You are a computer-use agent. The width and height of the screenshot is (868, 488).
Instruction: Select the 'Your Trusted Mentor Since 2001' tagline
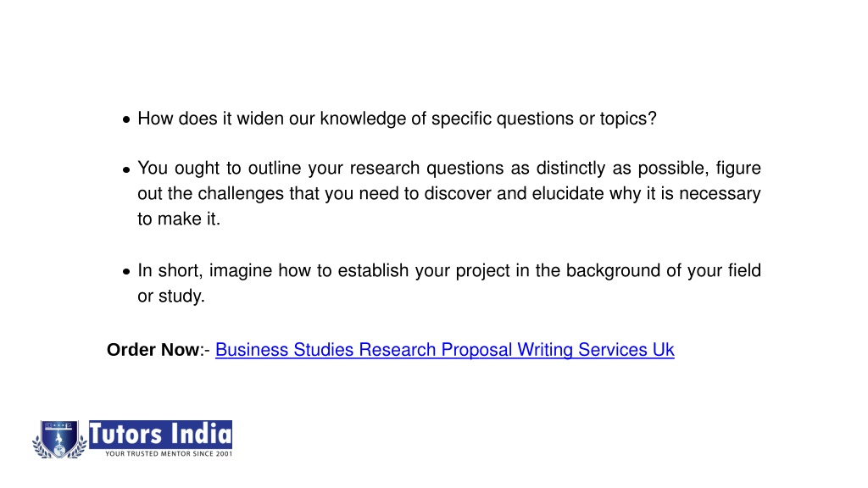169,454
